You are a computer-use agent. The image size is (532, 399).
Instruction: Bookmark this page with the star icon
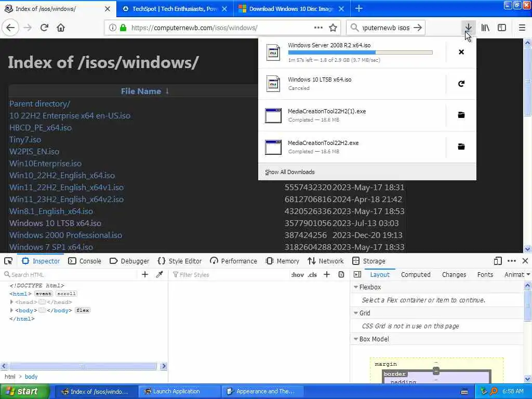pyautogui.click(x=333, y=28)
